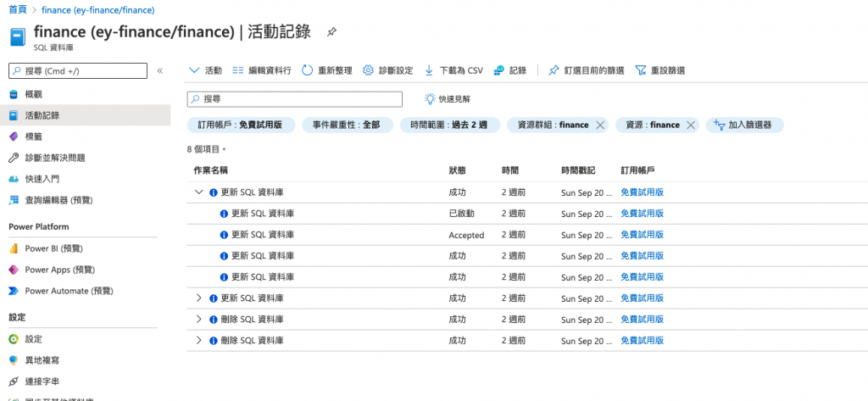The image size is (868, 401).
Task: Click the sidebar search box
Action: coord(78,71)
